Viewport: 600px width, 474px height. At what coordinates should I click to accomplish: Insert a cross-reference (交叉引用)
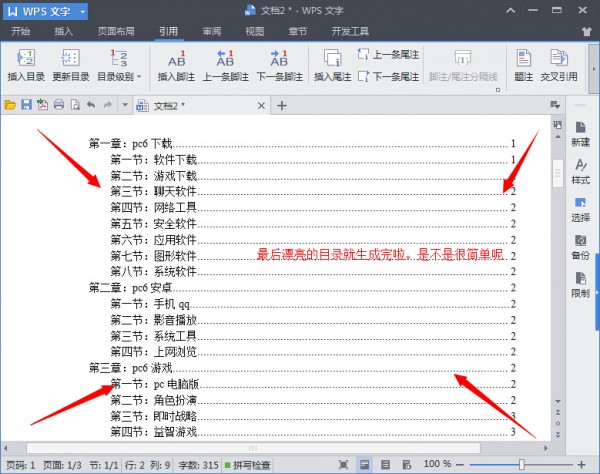(x=559, y=65)
